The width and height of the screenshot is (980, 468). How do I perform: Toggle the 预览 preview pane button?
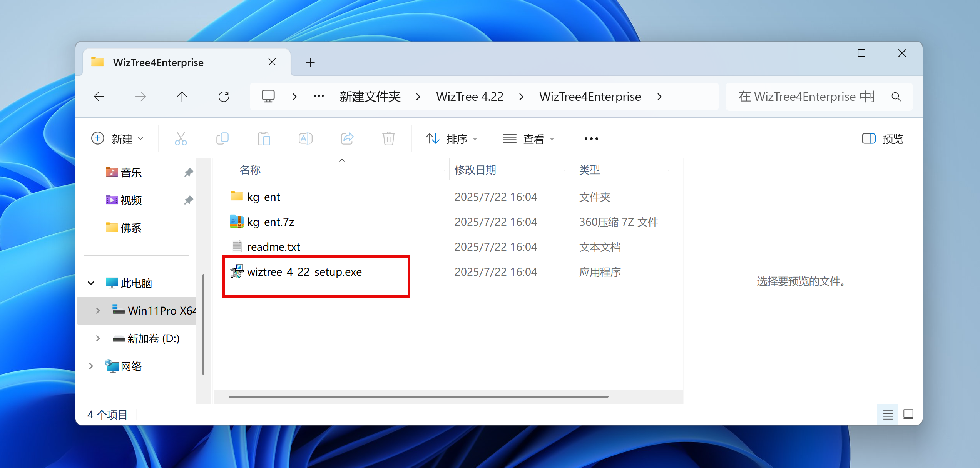click(882, 138)
